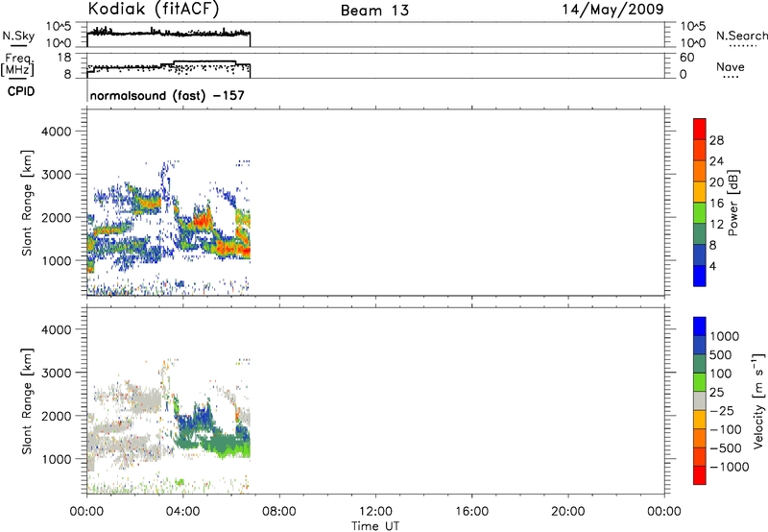This screenshot has width=768, height=532.
Task: Click the "Slant Range [km]" label of the power panel
Action: 28,203
